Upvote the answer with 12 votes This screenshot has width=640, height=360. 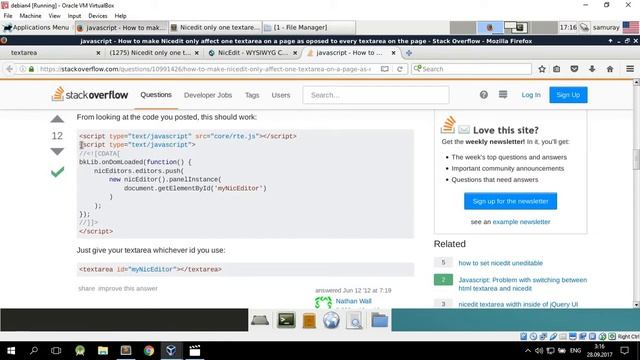coord(57,119)
